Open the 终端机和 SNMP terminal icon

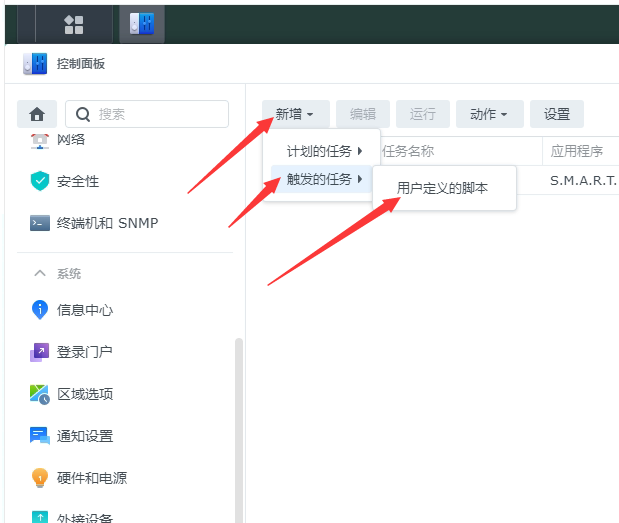point(40,223)
